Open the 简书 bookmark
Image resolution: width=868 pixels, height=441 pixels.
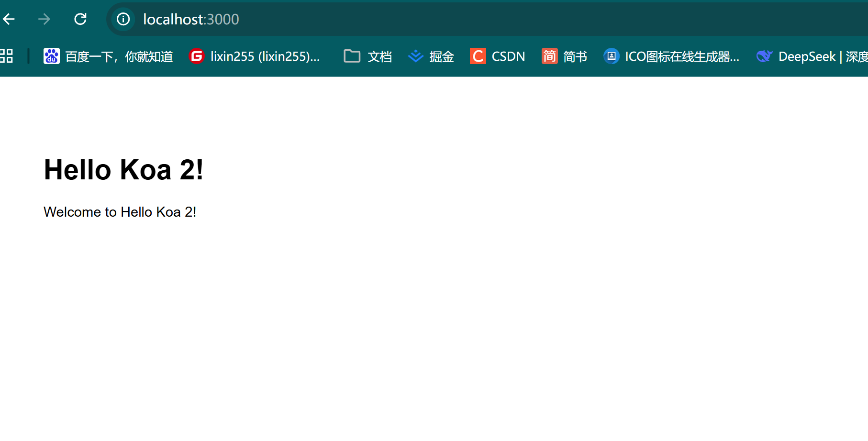565,56
